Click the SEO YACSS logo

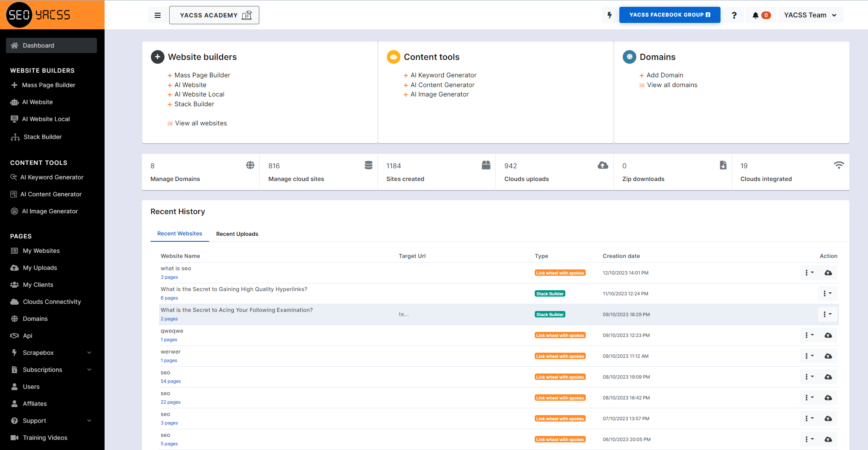39,15
